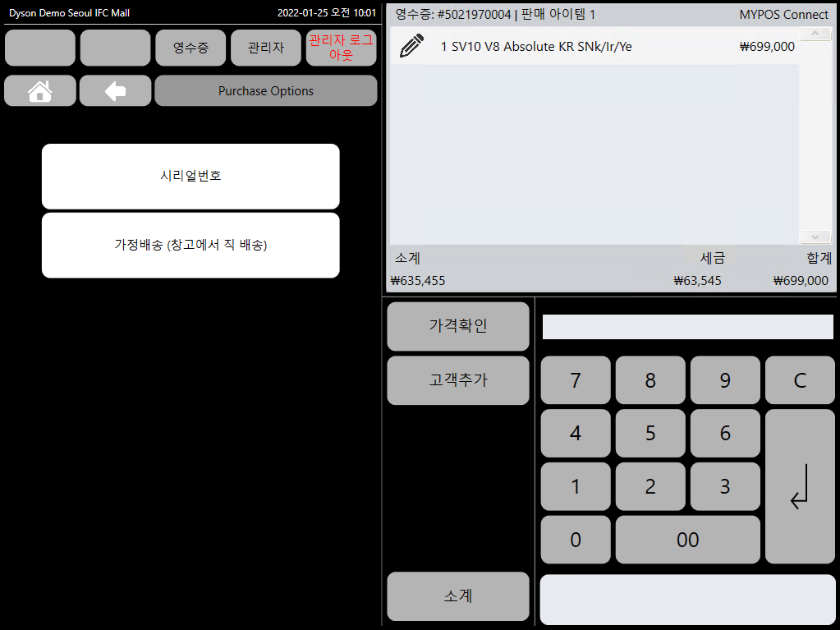
Task: Click the ₩699,000 item price
Action: (767, 47)
